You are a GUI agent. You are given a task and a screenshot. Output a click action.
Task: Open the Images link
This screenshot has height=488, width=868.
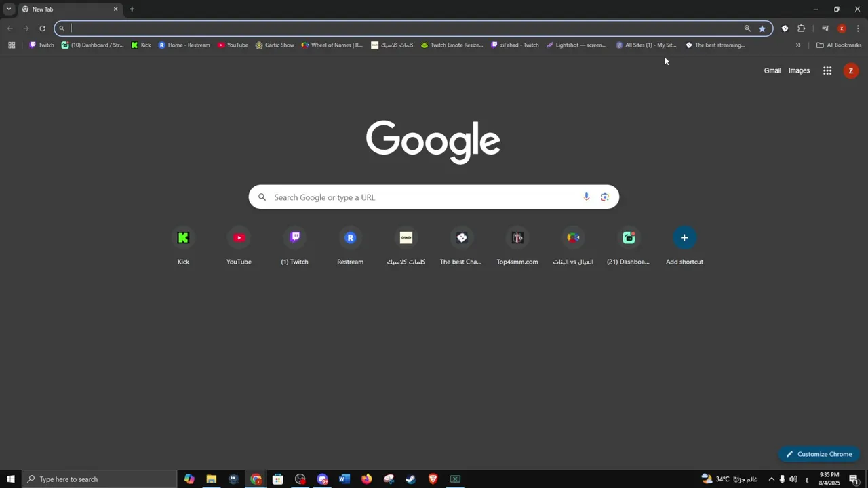pos(799,70)
